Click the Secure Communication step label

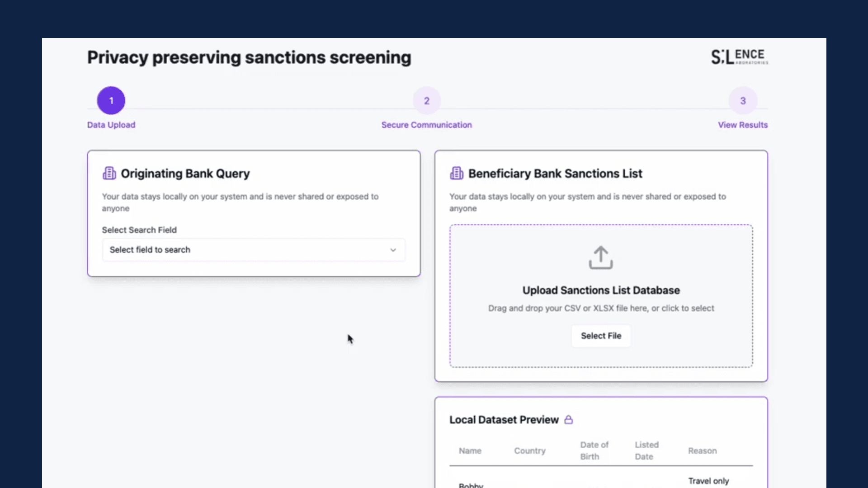click(426, 125)
